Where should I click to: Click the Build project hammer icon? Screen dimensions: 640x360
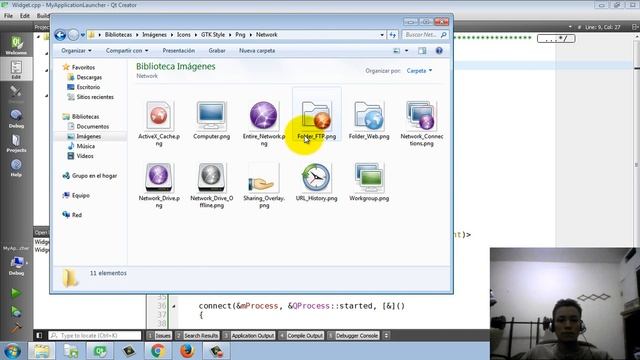16,328
